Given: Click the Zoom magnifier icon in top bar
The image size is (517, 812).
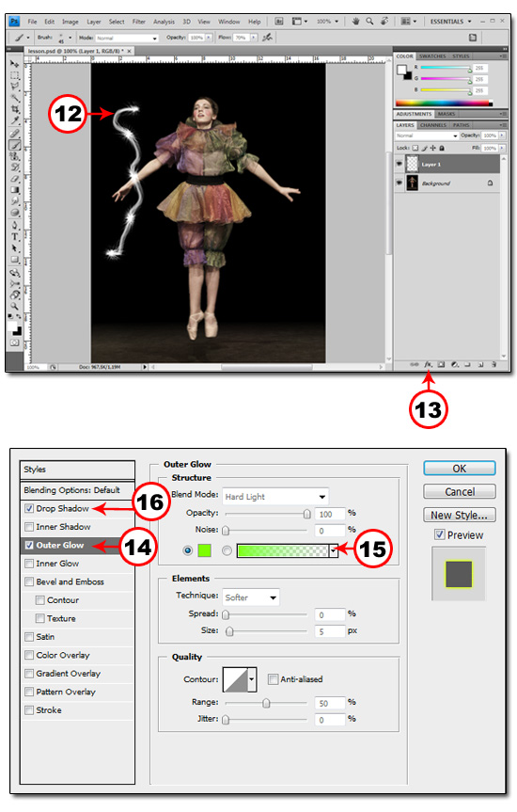Looking at the screenshot, I should [x=369, y=22].
